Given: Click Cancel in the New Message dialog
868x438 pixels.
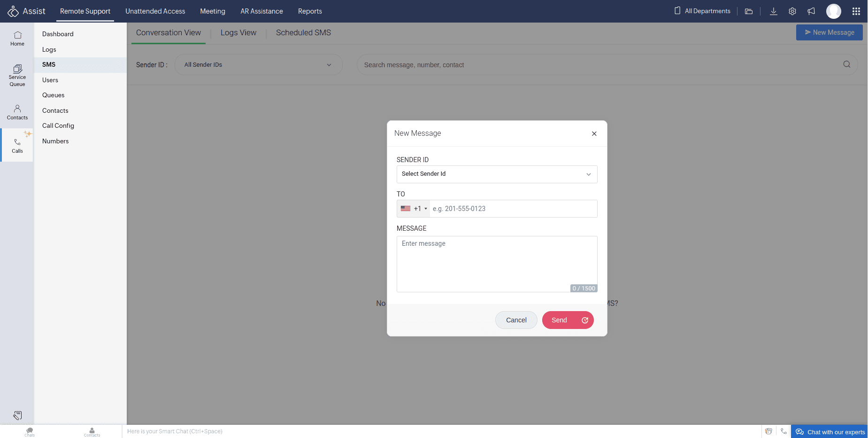Looking at the screenshot, I should [x=516, y=320].
